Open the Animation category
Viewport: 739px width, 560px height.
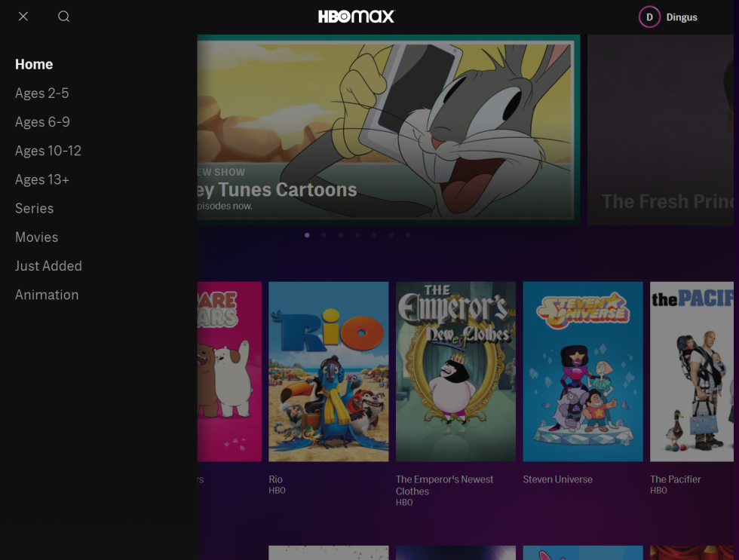47,294
